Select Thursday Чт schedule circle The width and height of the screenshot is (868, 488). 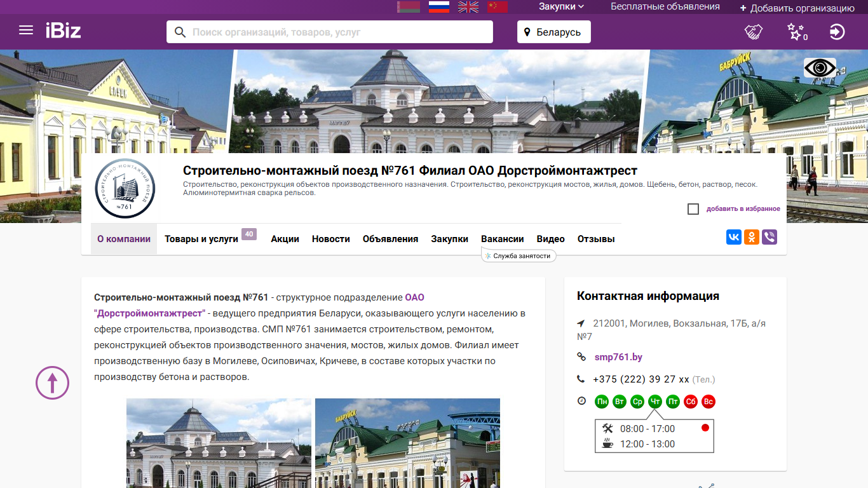[655, 402]
